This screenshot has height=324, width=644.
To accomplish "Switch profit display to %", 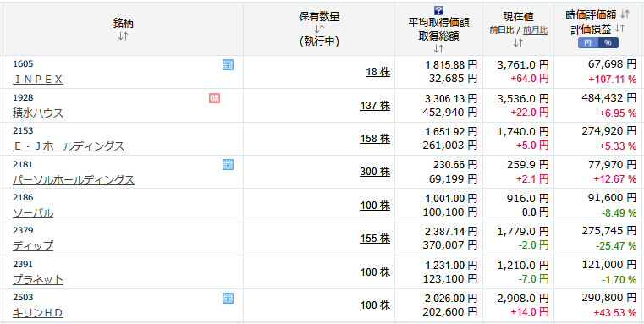I will click(x=608, y=42).
